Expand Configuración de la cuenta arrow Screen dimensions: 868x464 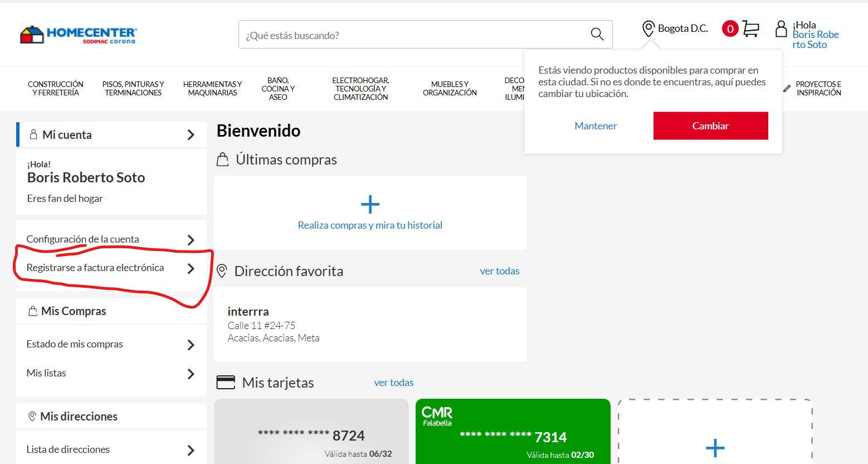click(191, 240)
